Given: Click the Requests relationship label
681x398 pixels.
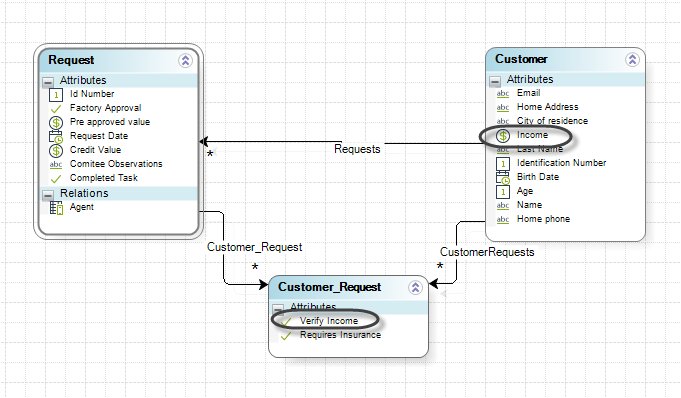Looking at the screenshot, I should coord(357,149).
